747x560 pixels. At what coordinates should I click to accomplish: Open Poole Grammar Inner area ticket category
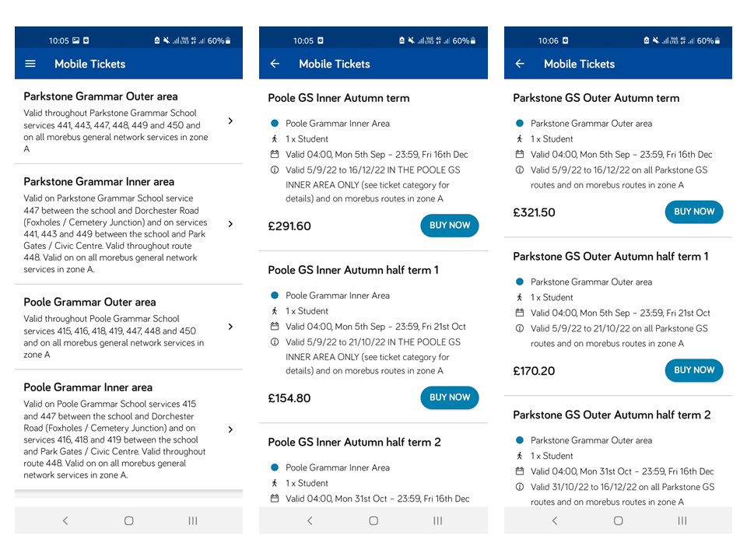coord(128,430)
